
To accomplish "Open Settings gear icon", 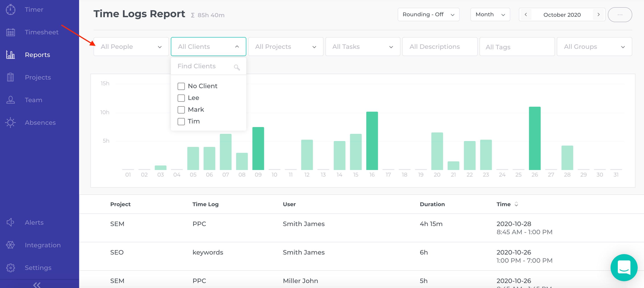I will (10, 267).
